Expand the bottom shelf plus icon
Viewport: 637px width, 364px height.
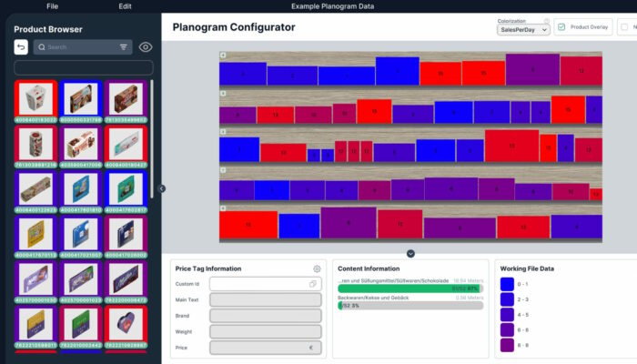pos(223,208)
